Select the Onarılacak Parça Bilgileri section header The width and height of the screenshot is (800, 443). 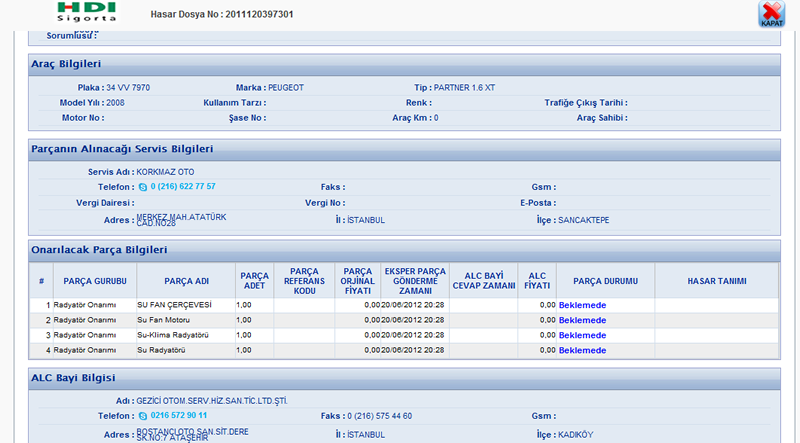coord(99,249)
